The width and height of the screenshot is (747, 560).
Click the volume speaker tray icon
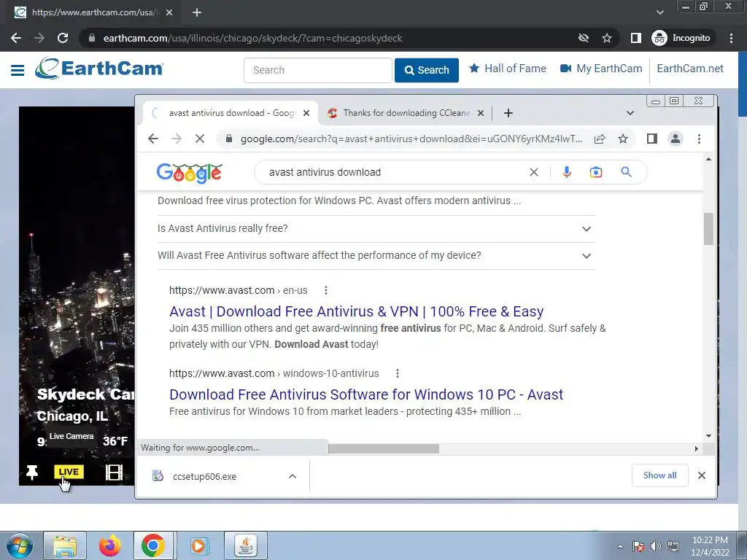point(656,546)
